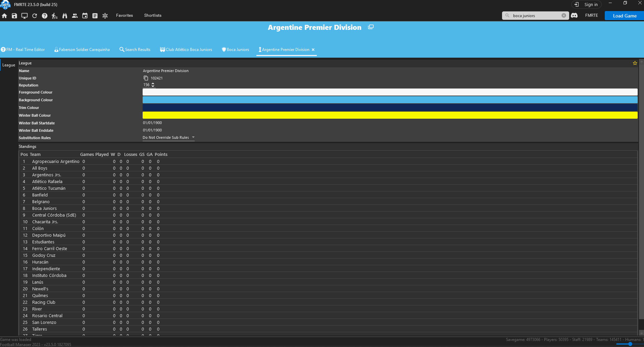Click the FMRTE link in header
This screenshot has width=644, height=347.
tap(592, 15)
